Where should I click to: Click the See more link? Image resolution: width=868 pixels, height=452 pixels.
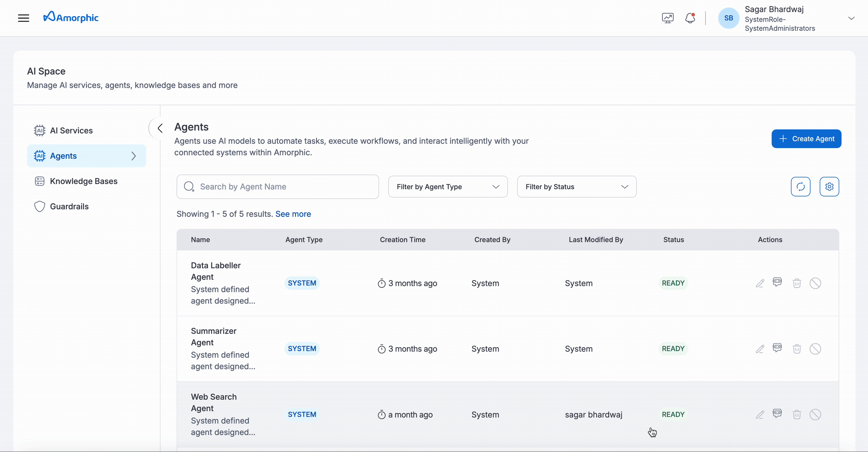[293, 214]
